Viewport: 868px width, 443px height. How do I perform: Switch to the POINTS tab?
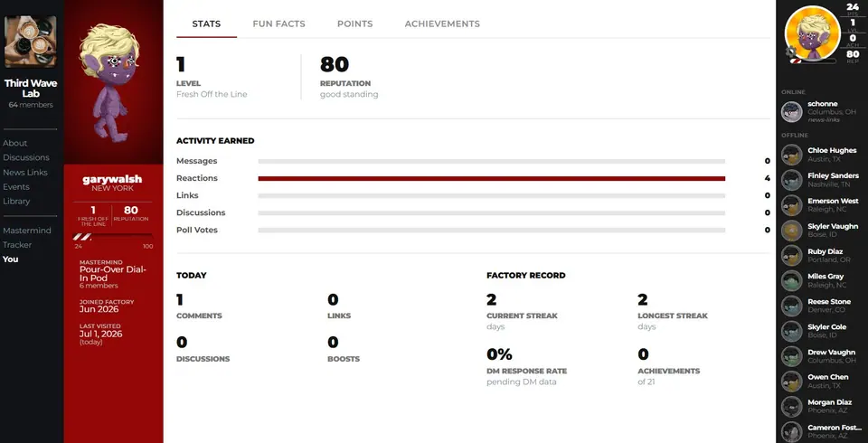(x=354, y=24)
